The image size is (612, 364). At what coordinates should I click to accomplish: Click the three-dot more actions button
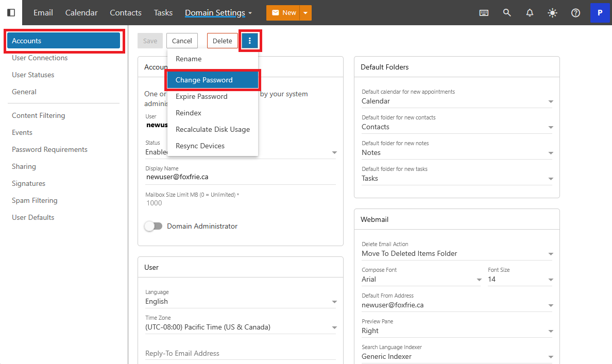click(250, 41)
